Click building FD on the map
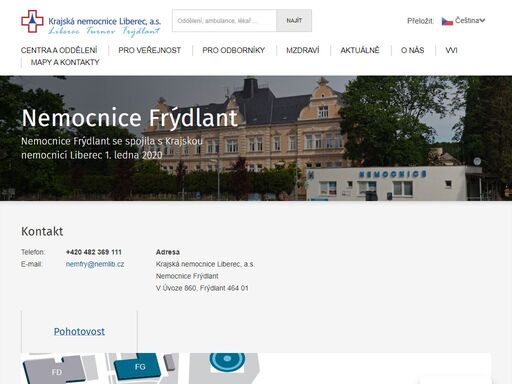 [x=55, y=371]
